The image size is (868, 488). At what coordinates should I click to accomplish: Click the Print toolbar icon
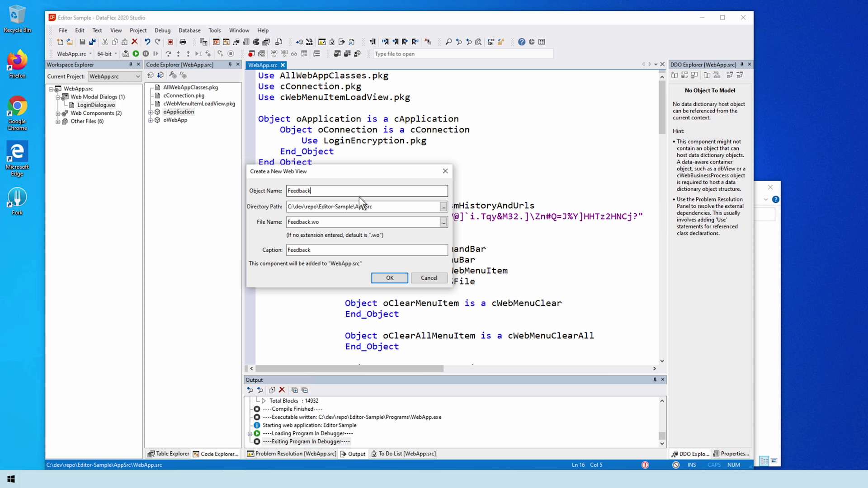point(183,42)
